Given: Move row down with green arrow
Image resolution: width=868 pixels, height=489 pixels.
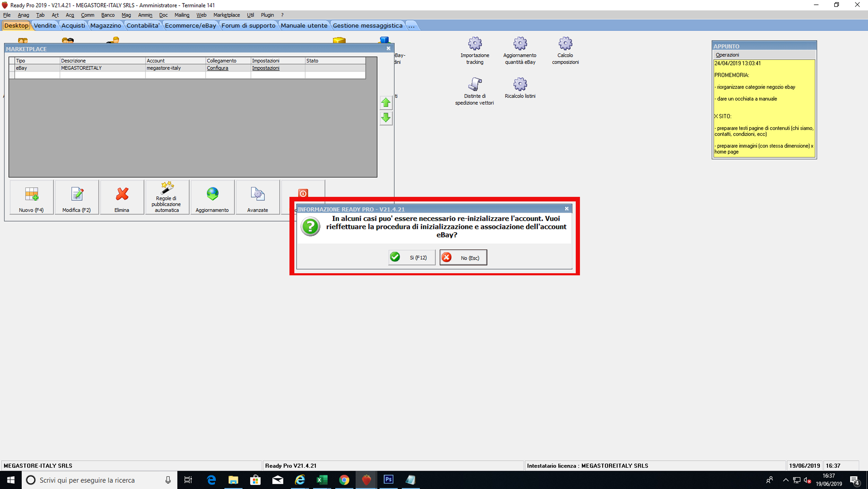Looking at the screenshot, I should click(x=386, y=118).
